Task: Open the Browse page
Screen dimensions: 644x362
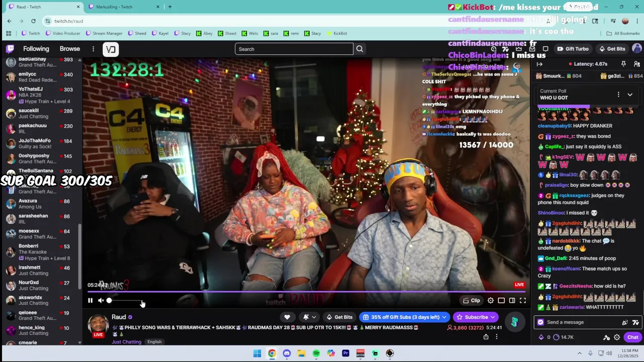Action: (x=70, y=49)
